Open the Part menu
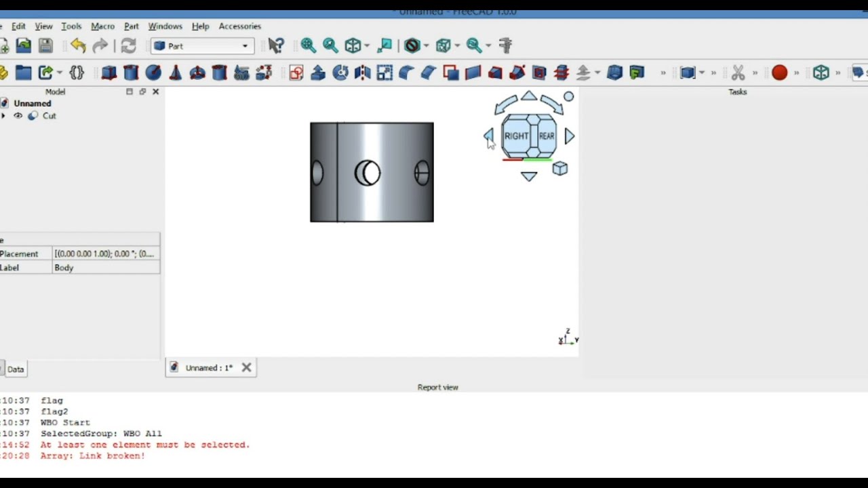 [x=131, y=26]
